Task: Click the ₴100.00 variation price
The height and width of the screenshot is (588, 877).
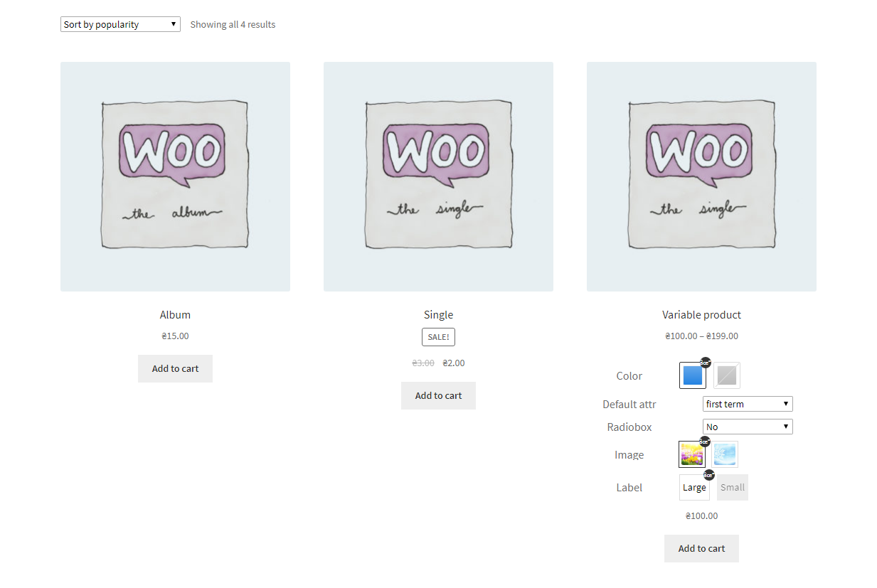Action: point(701,516)
